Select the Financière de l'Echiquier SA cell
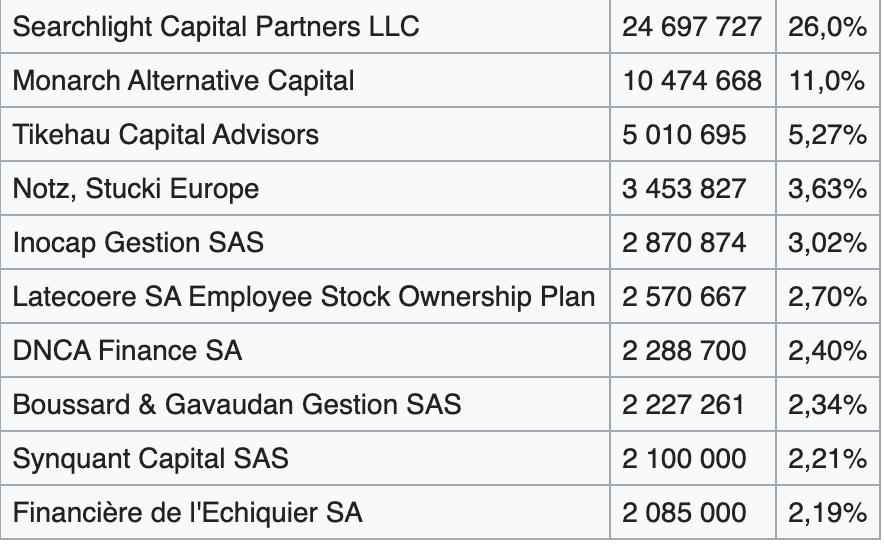The height and width of the screenshot is (544, 884). pyautogui.click(x=305, y=512)
